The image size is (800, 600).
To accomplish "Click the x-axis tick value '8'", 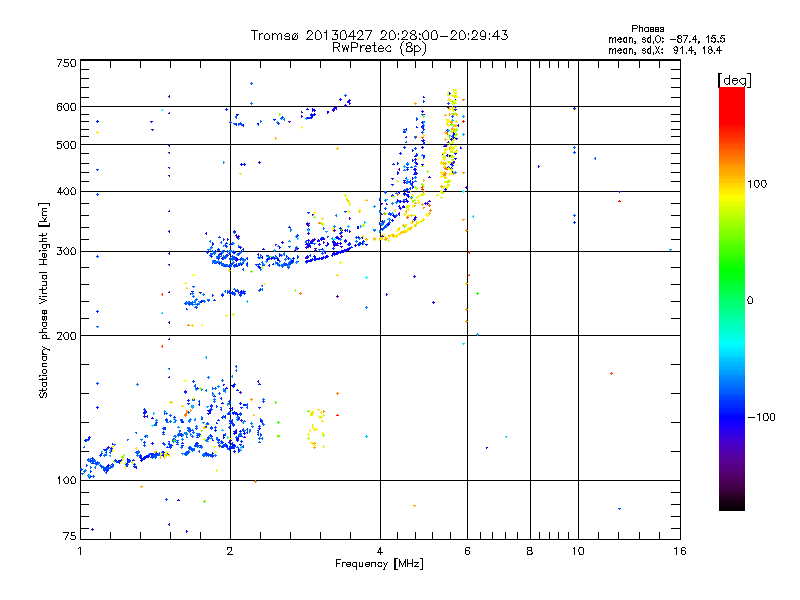I will coord(530,551).
